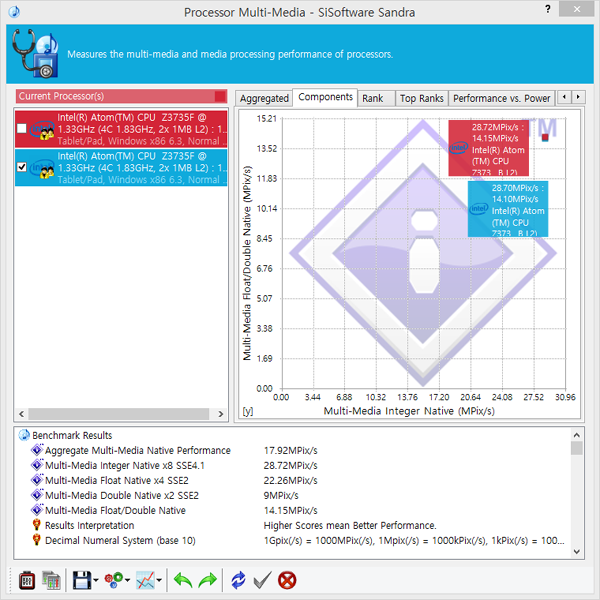This screenshot has height=600, width=600.
Task: Click the X-axis label Multi-Media Integer Native
Action: [x=409, y=411]
